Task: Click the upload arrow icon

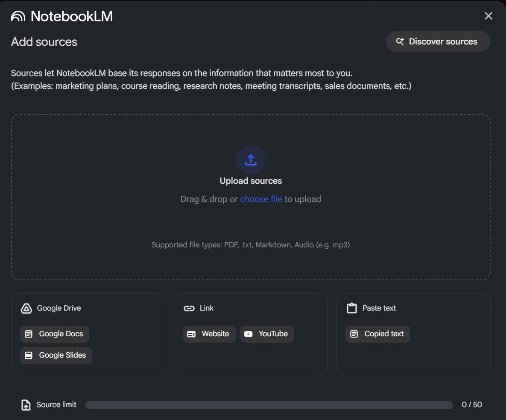Action: coord(251,160)
